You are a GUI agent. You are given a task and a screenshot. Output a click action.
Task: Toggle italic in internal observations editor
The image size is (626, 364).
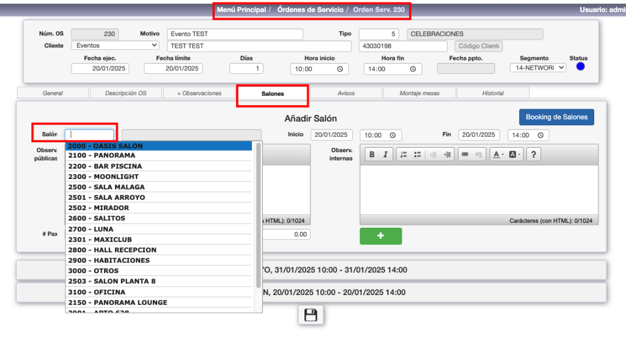[x=385, y=155]
